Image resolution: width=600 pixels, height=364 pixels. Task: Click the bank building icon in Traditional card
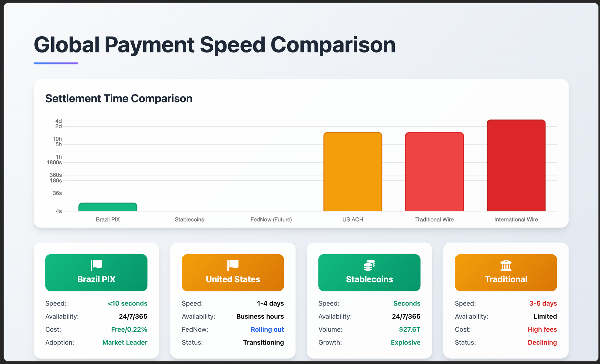click(x=506, y=265)
